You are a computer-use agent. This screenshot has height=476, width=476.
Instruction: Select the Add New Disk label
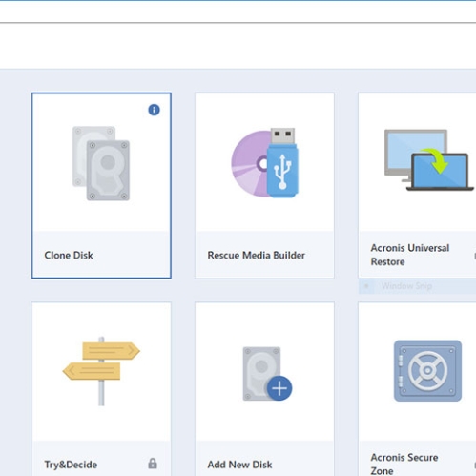(x=239, y=465)
